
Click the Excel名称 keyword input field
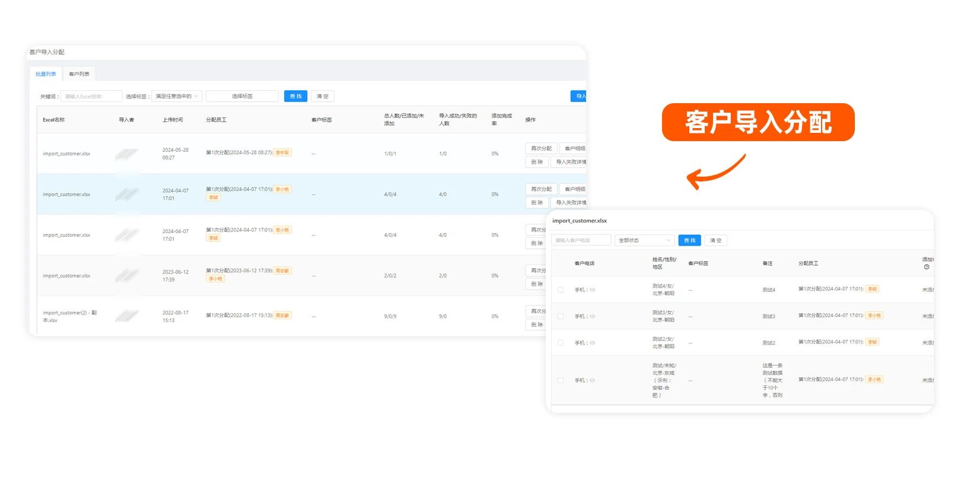click(91, 96)
